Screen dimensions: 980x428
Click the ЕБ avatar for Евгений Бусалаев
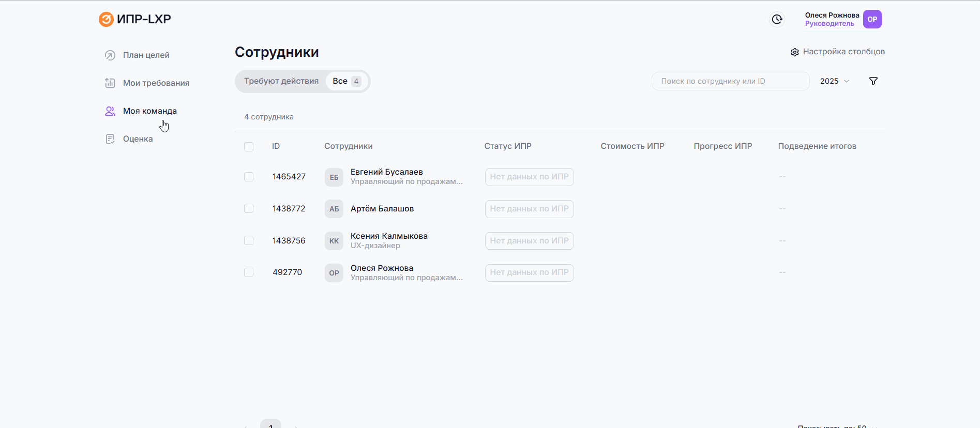(334, 177)
